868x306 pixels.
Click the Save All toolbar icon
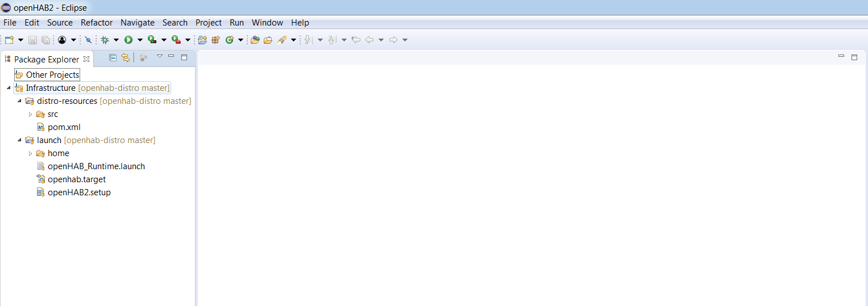click(x=45, y=40)
